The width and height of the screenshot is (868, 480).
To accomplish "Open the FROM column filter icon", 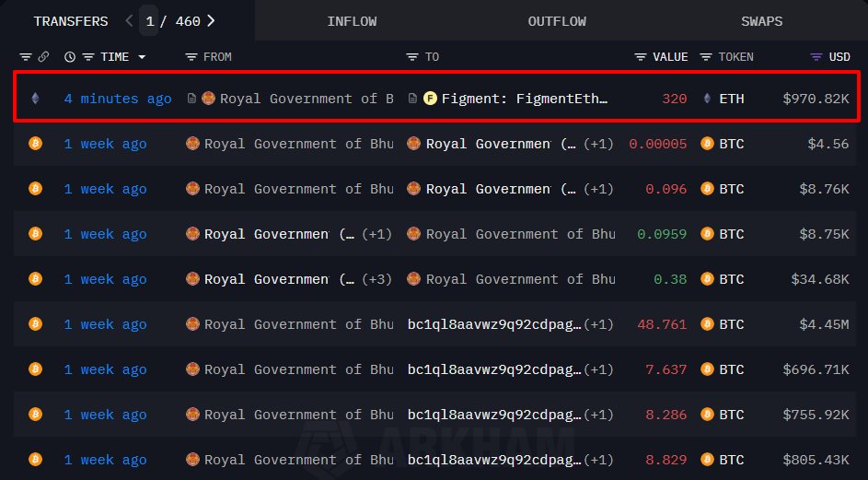I will [191, 57].
